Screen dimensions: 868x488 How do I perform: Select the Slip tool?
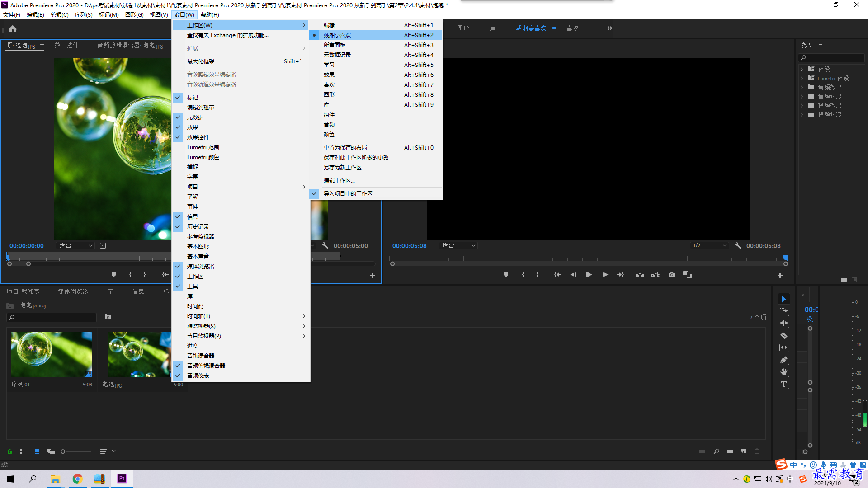[x=784, y=347]
